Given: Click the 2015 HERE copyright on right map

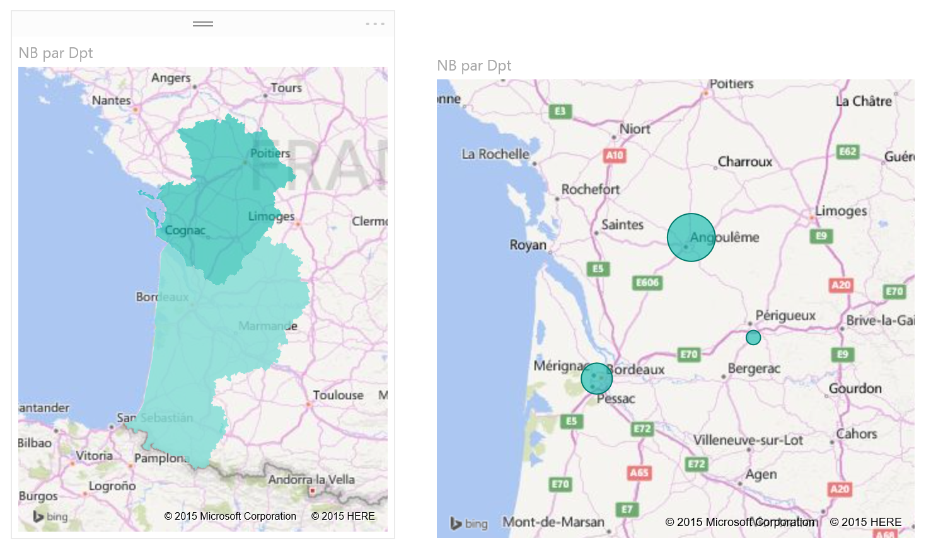Looking at the screenshot, I should click(x=865, y=522).
